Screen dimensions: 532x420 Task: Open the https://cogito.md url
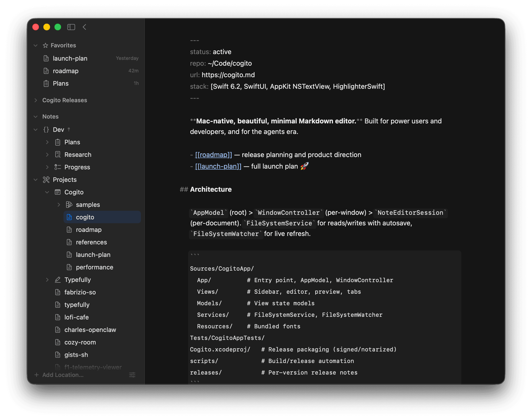pyautogui.click(x=228, y=75)
